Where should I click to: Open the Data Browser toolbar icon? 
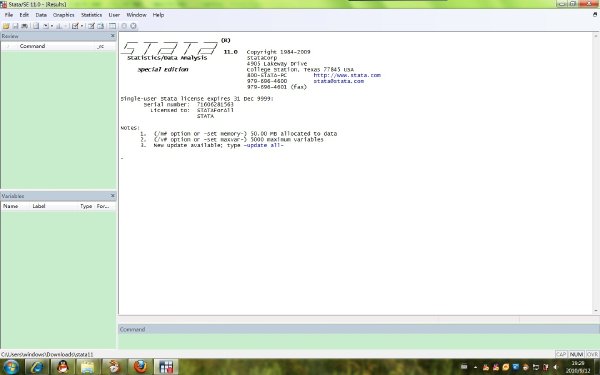point(101,26)
